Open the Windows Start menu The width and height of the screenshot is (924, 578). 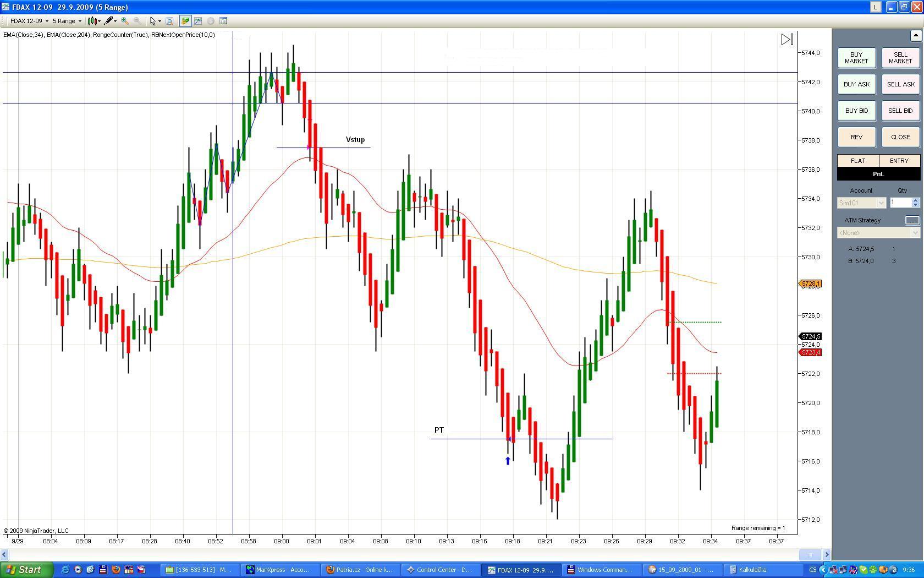(x=27, y=570)
